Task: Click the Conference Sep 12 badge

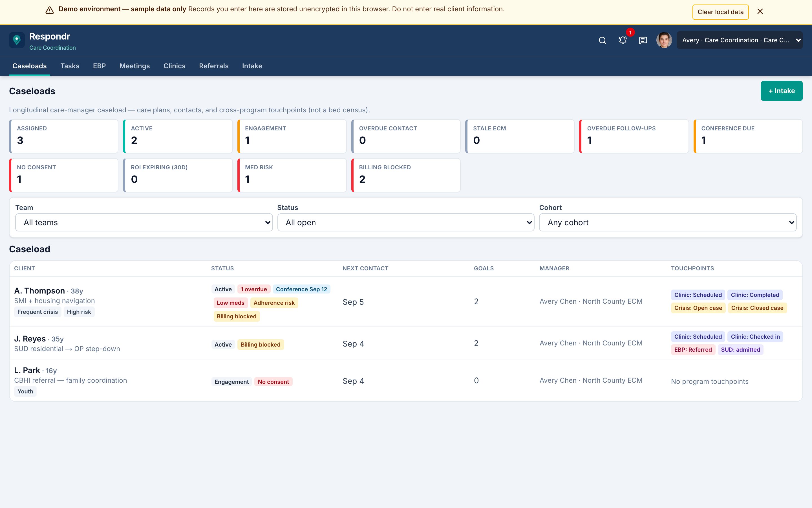Action: point(301,289)
